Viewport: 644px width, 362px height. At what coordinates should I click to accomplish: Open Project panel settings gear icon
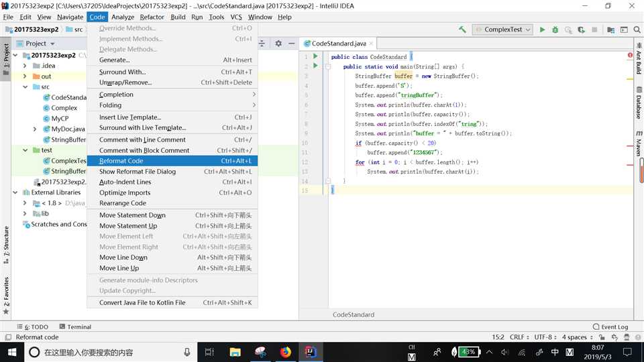tap(278, 43)
